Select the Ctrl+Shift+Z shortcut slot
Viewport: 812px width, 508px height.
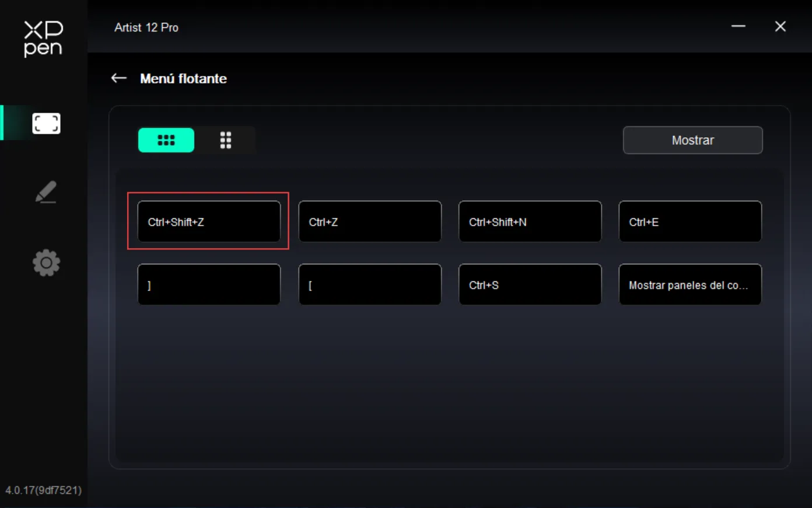pyautogui.click(x=209, y=221)
